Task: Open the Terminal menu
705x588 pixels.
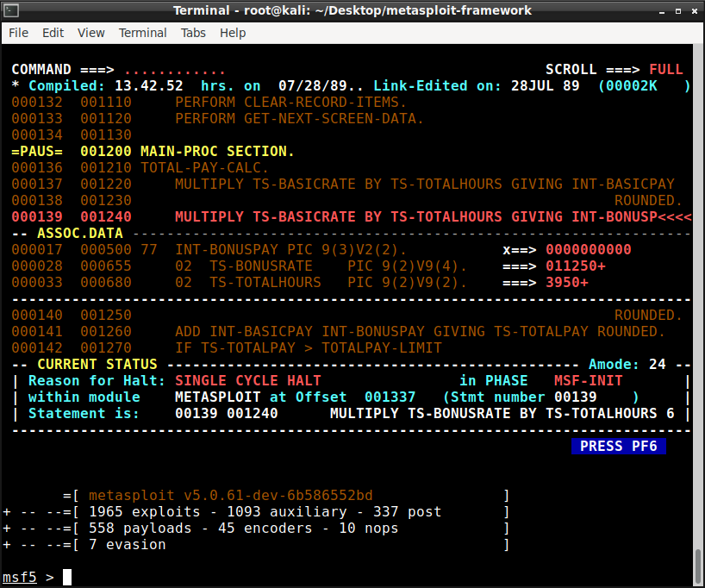Action: [142, 33]
